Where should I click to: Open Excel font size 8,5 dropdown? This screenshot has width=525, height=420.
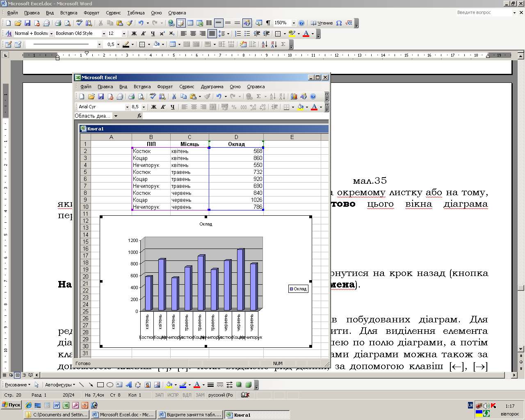point(144,107)
